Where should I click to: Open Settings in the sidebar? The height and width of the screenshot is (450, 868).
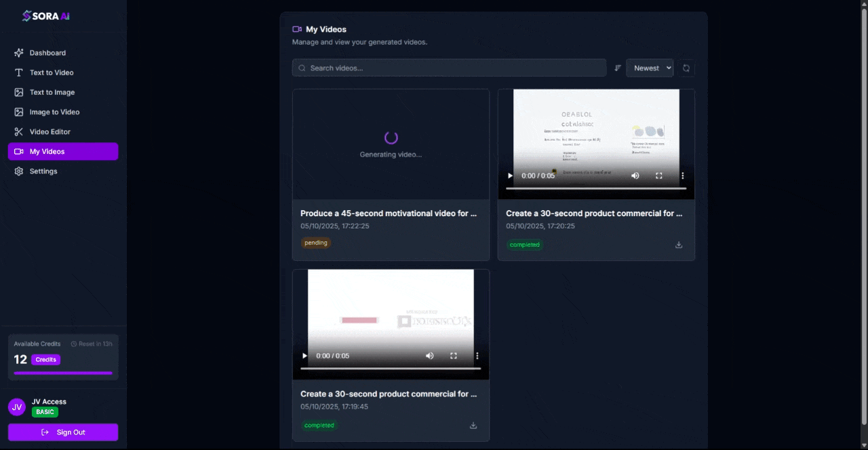(x=43, y=171)
